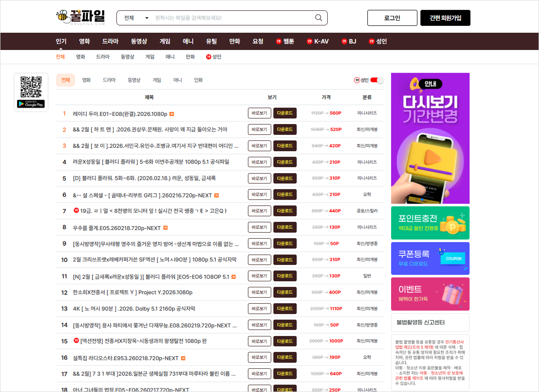539x392 pixels.
Task: Click the magnifying glass search icon
Action: point(319,18)
